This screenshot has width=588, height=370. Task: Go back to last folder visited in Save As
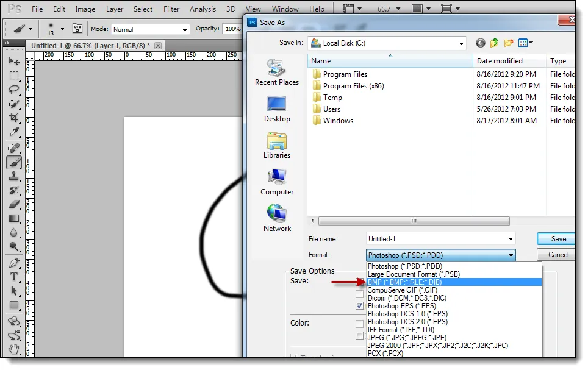481,43
